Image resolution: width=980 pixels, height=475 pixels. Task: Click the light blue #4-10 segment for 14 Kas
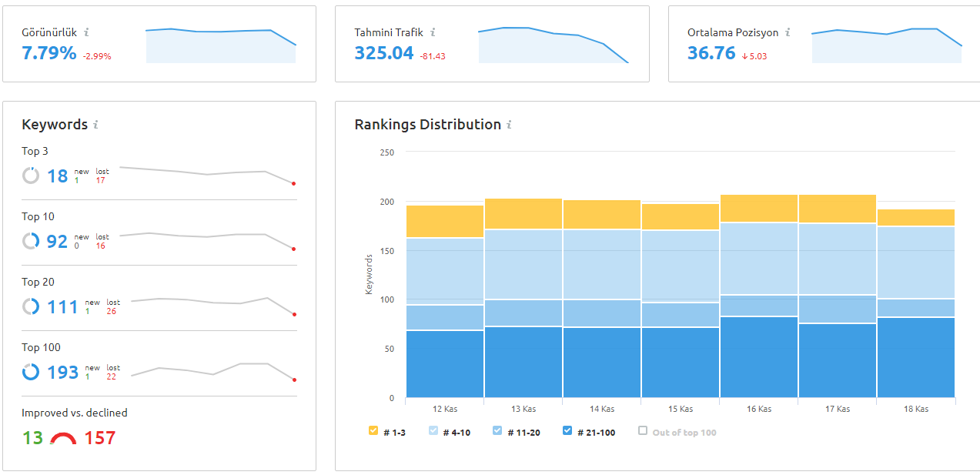(x=602, y=264)
